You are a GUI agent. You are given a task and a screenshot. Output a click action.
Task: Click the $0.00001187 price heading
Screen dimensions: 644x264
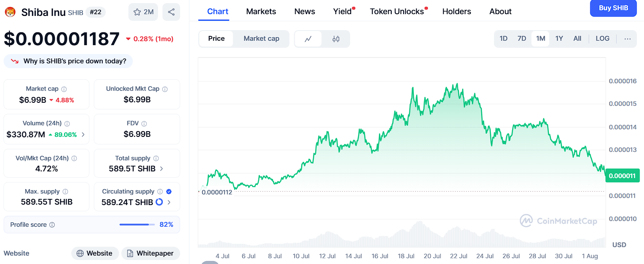(x=62, y=39)
